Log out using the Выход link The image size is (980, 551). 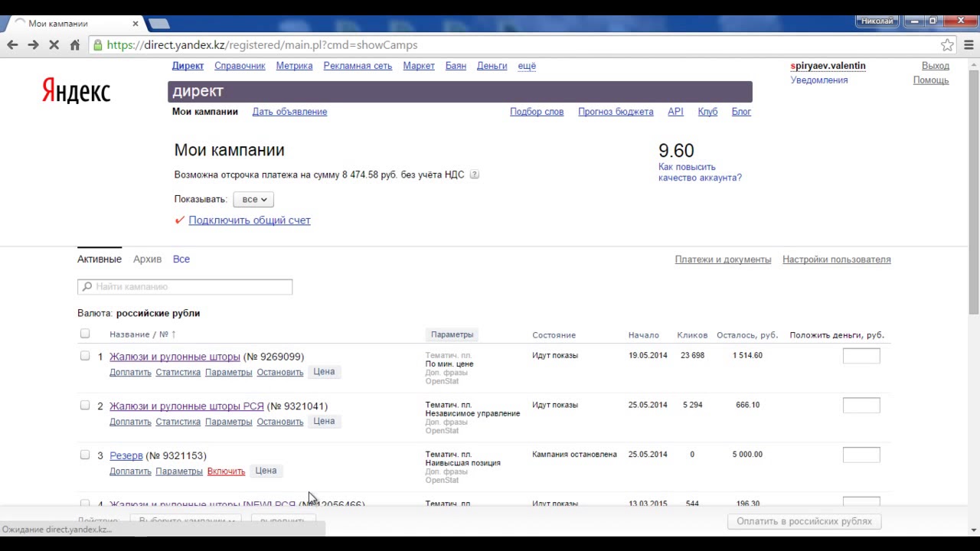pyautogui.click(x=936, y=66)
